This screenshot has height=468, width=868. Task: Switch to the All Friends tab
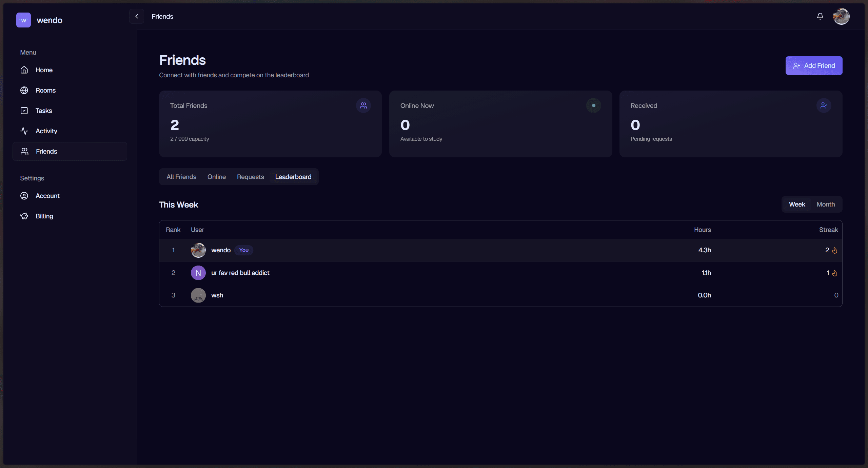coord(181,177)
